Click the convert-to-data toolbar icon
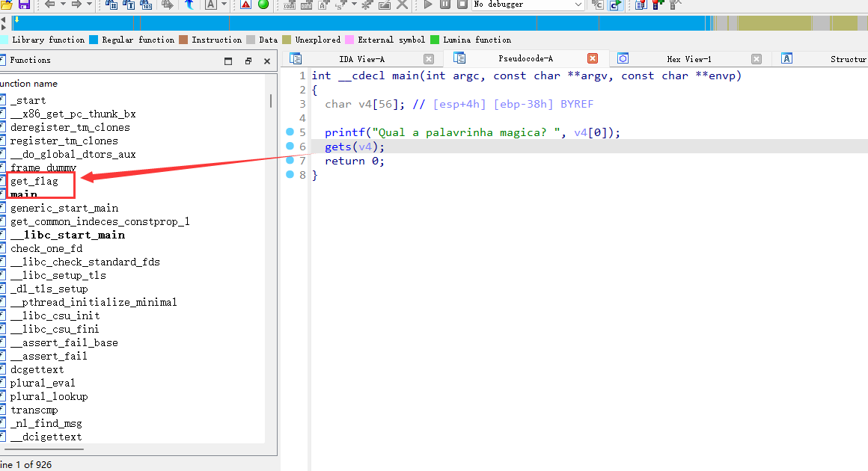Screen dimensions: 868x471 [307, 4]
